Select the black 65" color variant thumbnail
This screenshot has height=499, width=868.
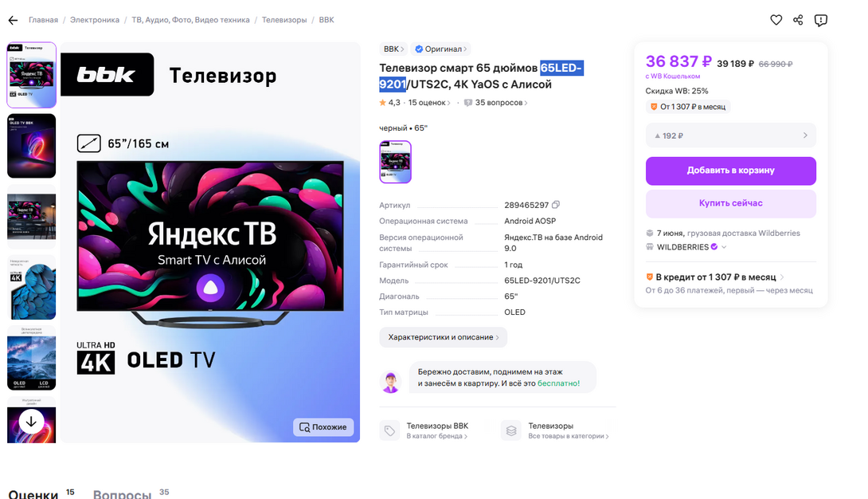pos(395,162)
